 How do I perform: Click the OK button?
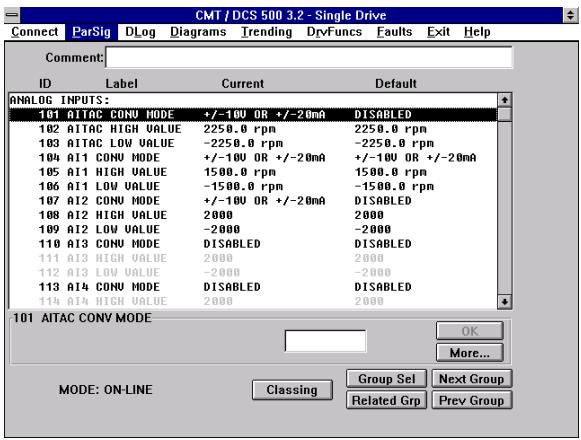470,331
